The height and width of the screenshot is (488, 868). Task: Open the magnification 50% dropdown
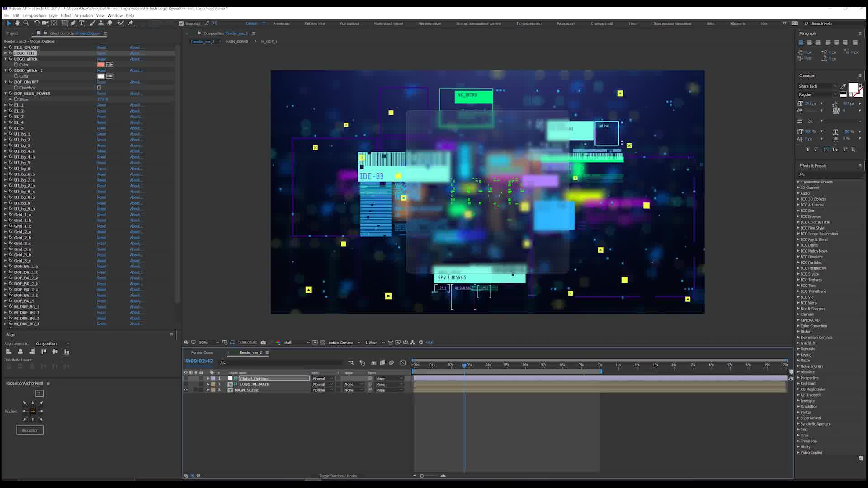(208, 343)
